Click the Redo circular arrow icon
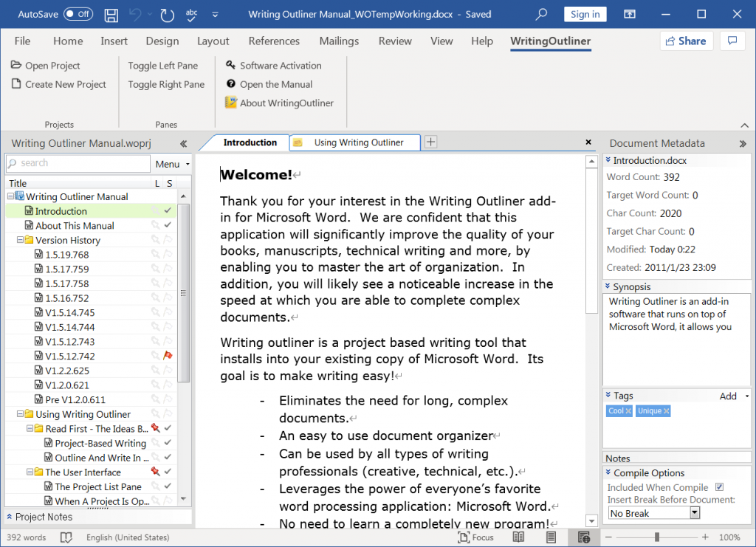This screenshot has width=756, height=547. click(167, 15)
